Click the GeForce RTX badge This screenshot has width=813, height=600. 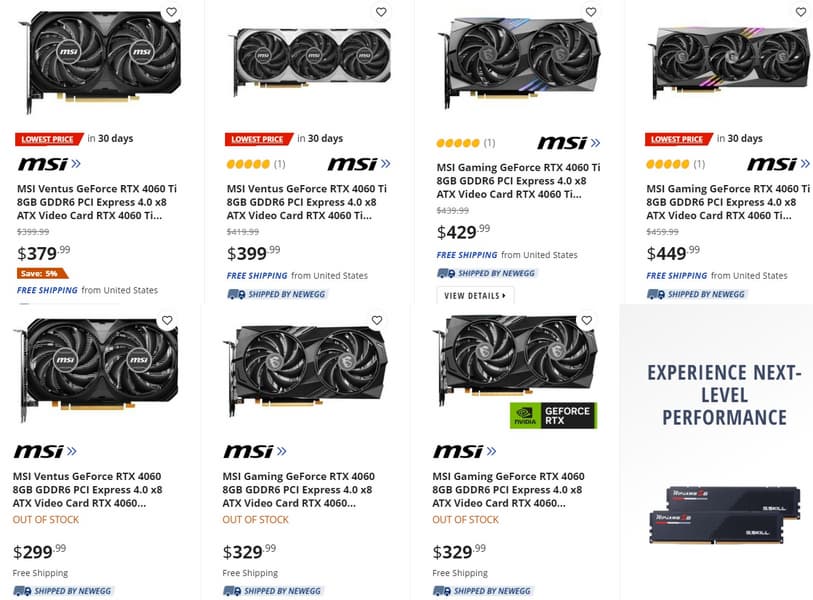coord(553,415)
